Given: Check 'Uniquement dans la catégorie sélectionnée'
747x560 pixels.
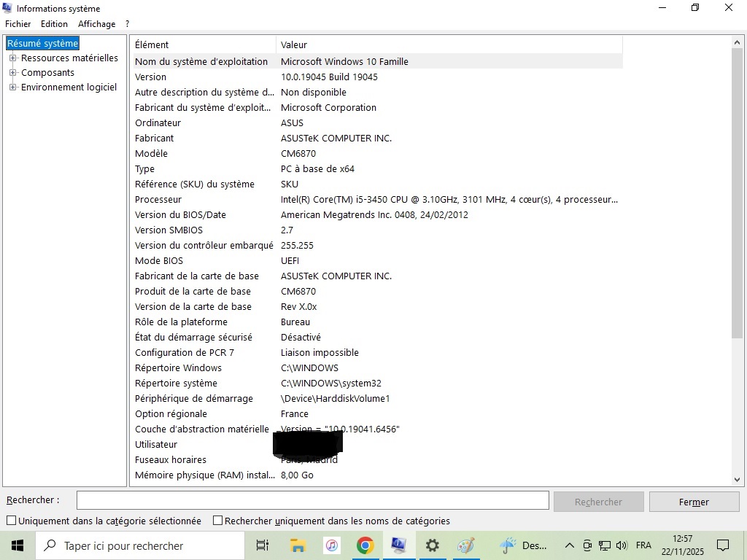Looking at the screenshot, I should [x=12, y=521].
